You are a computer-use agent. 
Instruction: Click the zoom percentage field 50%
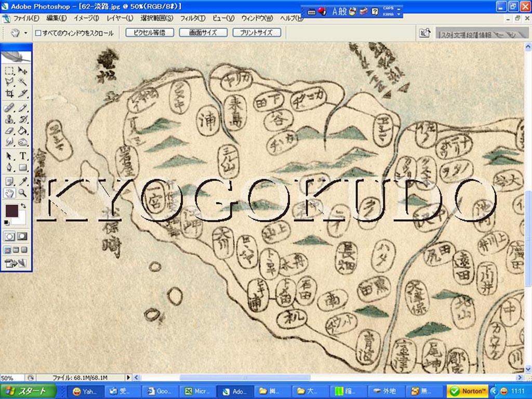(x=12, y=378)
